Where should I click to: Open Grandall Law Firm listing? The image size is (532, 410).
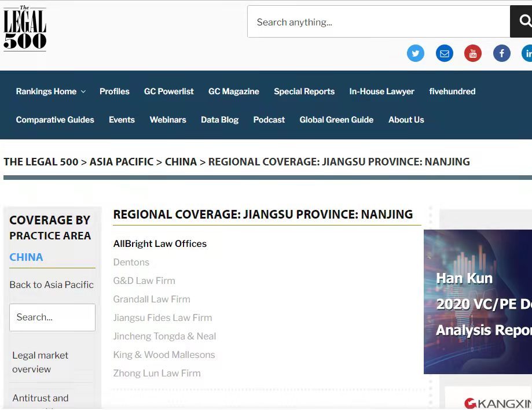(x=152, y=299)
